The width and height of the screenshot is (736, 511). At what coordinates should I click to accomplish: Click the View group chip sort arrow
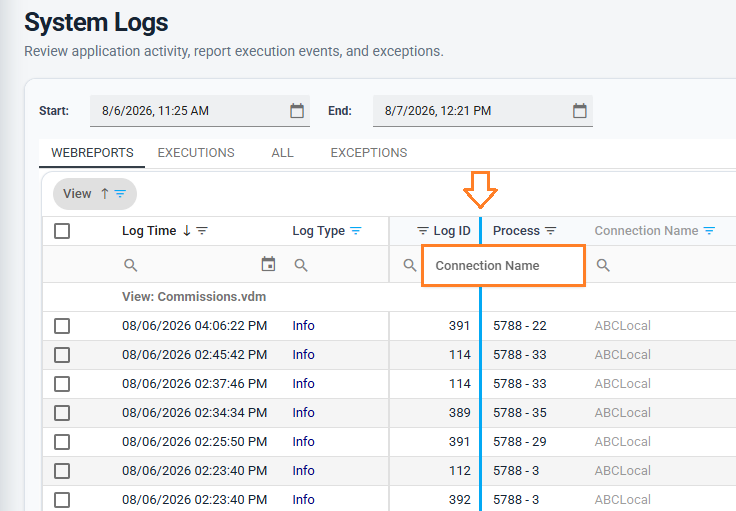pos(105,194)
